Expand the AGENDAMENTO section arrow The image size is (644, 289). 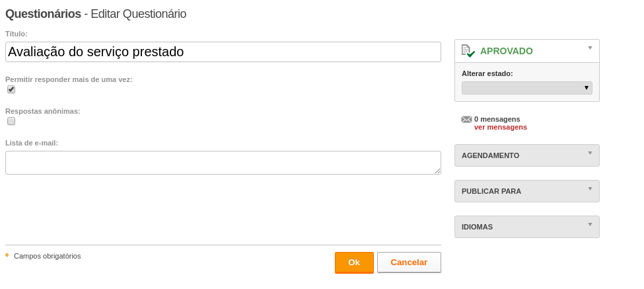[590, 153]
